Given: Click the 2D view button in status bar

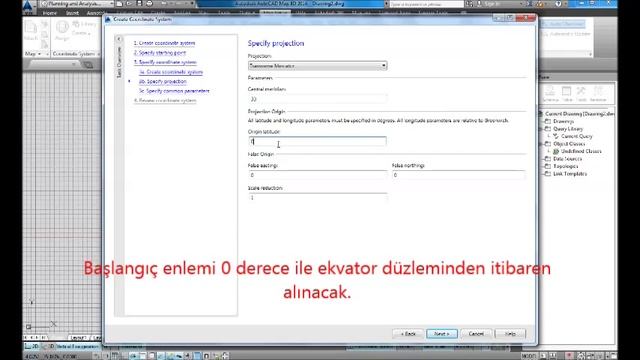Looking at the screenshot, I should click(32, 346).
